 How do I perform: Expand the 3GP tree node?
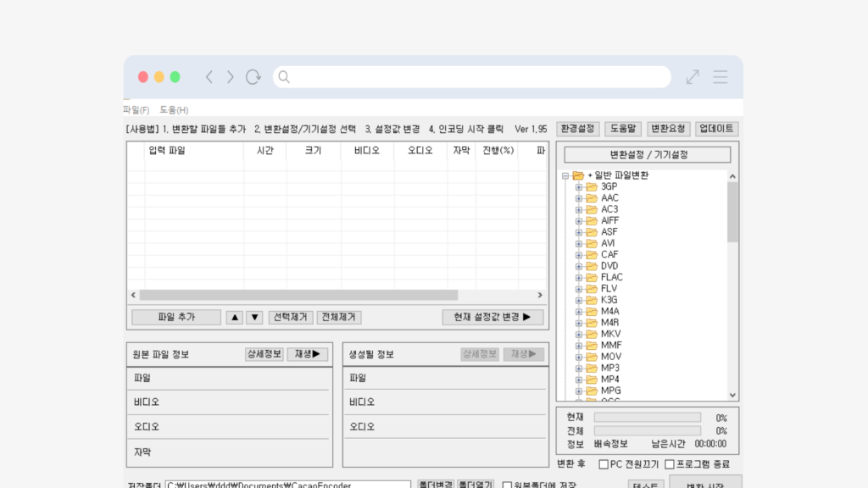(580, 186)
